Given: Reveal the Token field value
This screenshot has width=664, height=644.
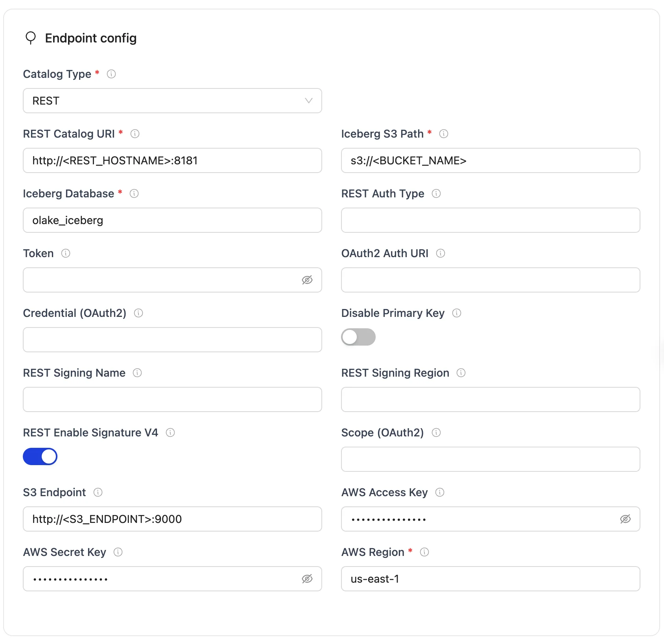Looking at the screenshot, I should pyautogui.click(x=307, y=280).
